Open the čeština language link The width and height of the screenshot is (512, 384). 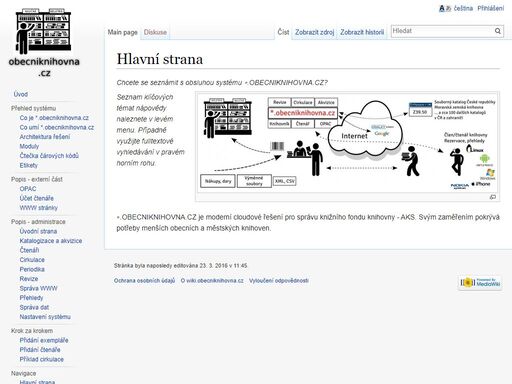tap(463, 8)
